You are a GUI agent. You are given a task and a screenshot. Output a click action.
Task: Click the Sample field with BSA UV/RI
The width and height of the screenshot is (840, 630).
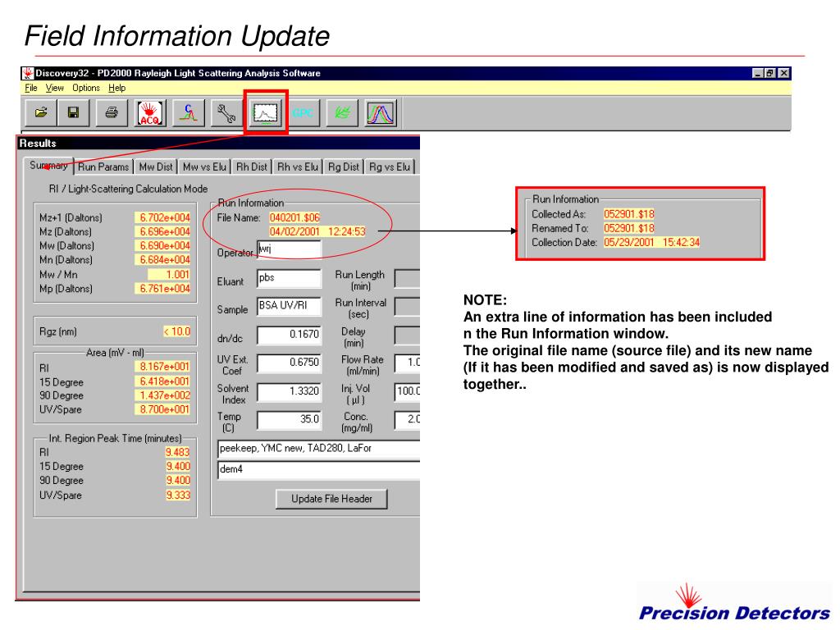(x=290, y=307)
